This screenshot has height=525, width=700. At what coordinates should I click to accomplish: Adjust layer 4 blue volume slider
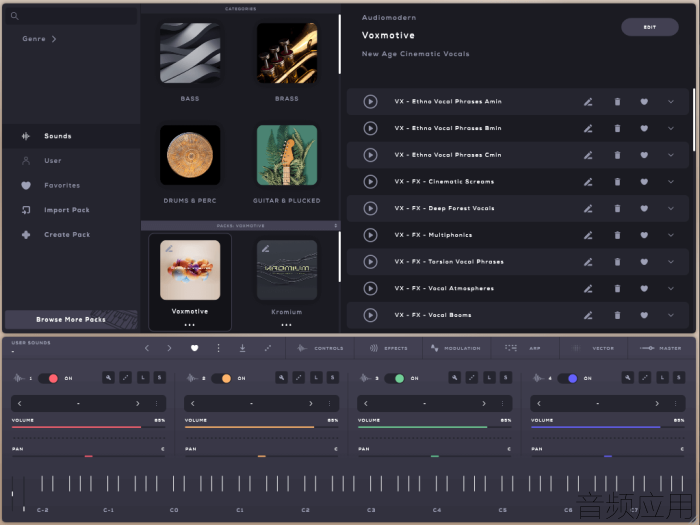pyautogui.click(x=608, y=427)
